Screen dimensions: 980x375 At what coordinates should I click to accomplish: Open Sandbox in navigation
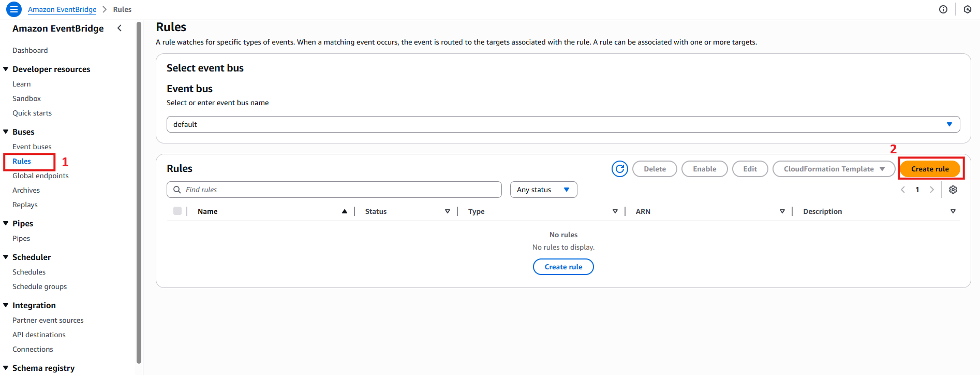coord(26,98)
